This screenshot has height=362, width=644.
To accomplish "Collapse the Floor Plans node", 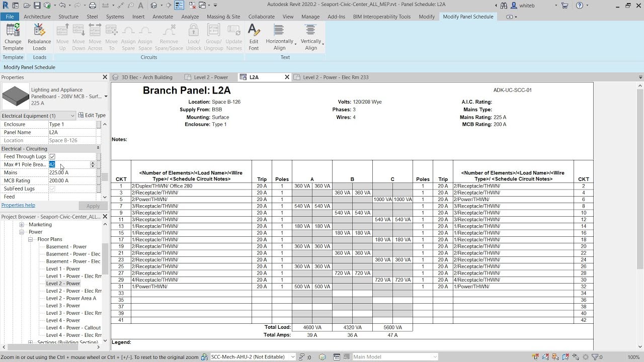I will coord(31,239).
